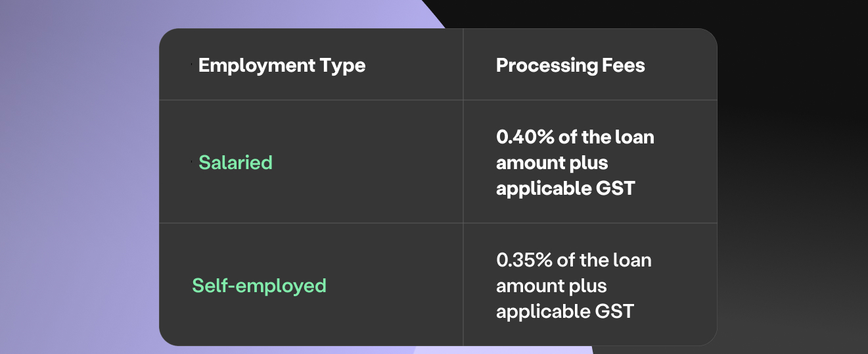Select the green Salaried row label
This screenshot has height=354, width=868.
coord(235,163)
